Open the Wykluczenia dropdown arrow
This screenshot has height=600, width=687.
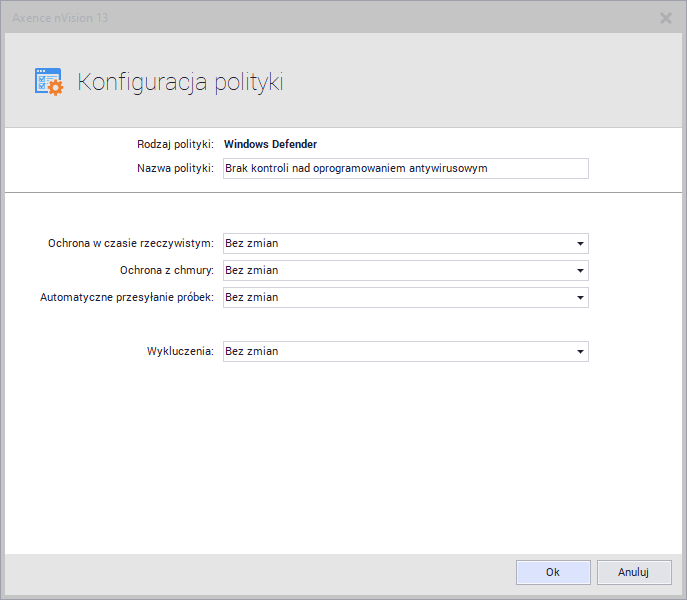(x=579, y=351)
